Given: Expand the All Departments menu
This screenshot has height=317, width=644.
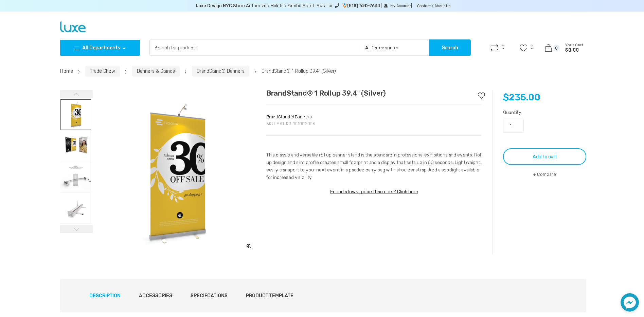Looking at the screenshot, I should (100, 48).
